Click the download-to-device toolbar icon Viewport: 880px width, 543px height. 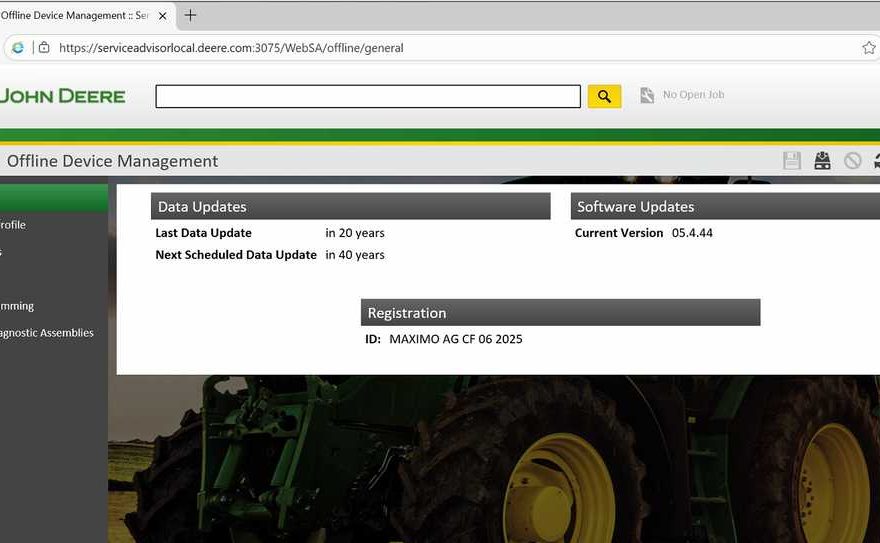pos(822,161)
